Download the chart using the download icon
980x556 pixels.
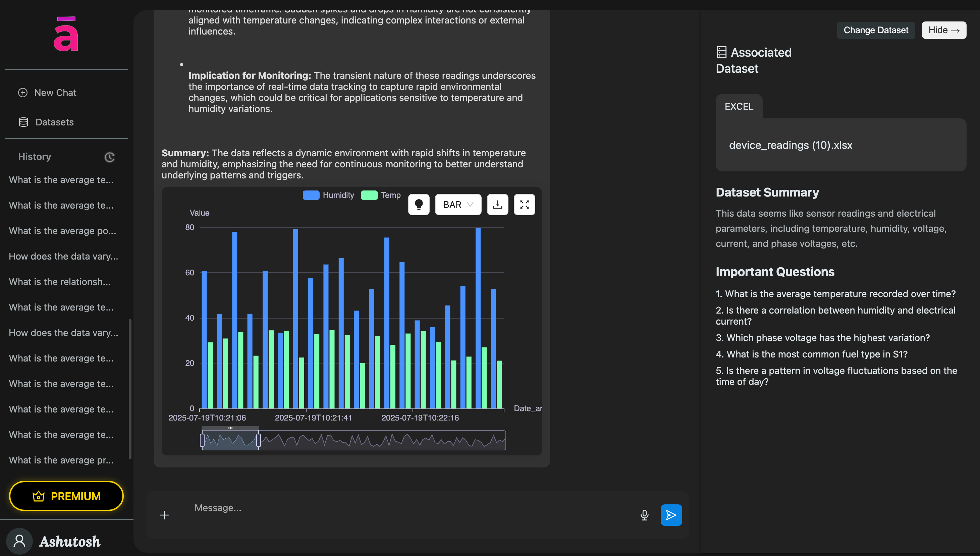pos(497,205)
